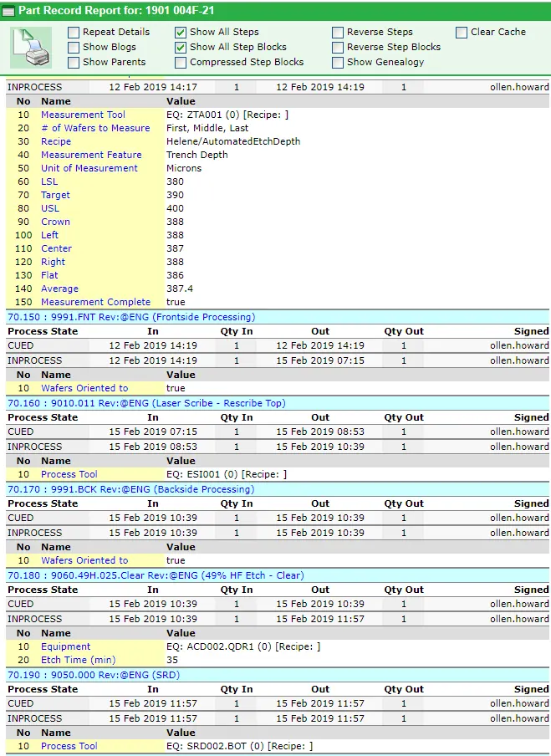Click the Left parameter name
The width and height of the screenshot is (551, 756).
[49, 235]
